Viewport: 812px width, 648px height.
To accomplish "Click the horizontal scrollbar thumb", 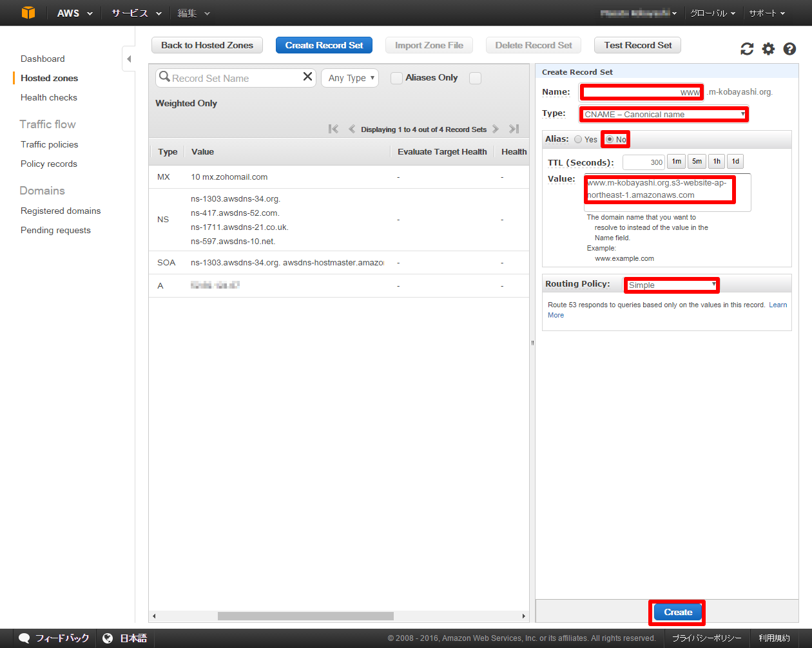I will [305, 616].
